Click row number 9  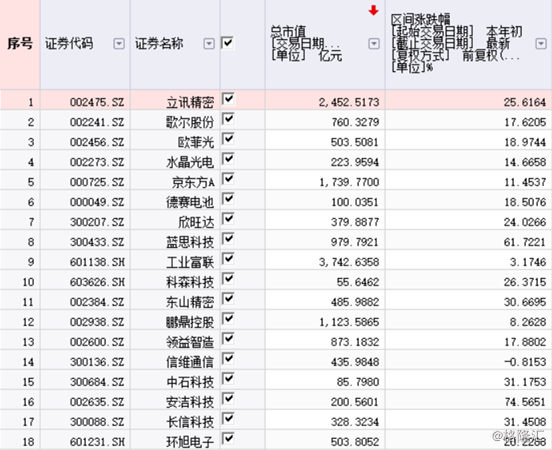(x=31, y=262)
